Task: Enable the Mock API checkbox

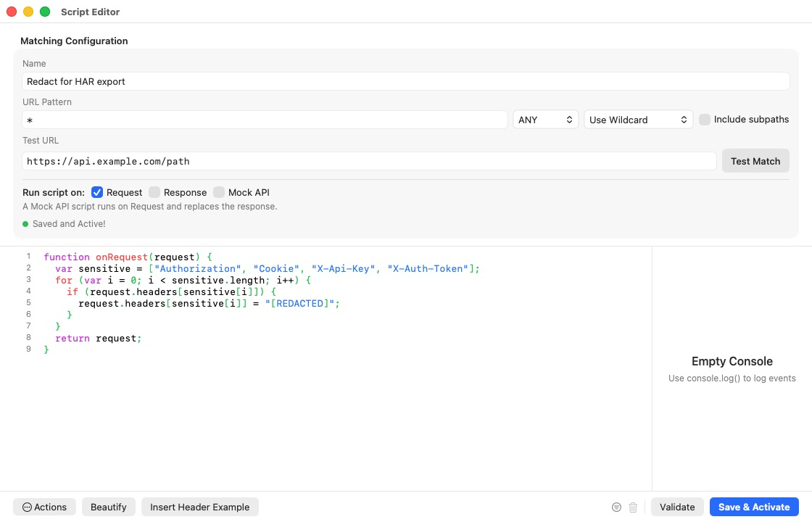Action: [x=219, y=192]
